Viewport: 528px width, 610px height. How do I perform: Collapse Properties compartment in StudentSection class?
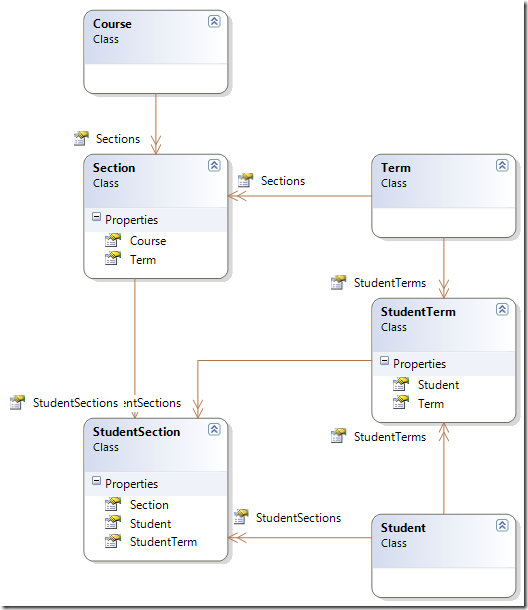tap(96, 481)
